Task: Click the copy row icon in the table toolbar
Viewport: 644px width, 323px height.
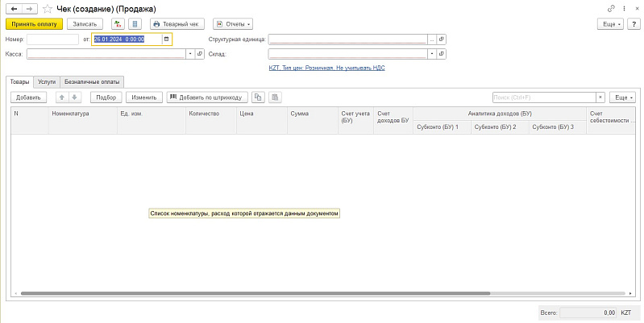Action: pyautogui.click(x=258, y=97)
